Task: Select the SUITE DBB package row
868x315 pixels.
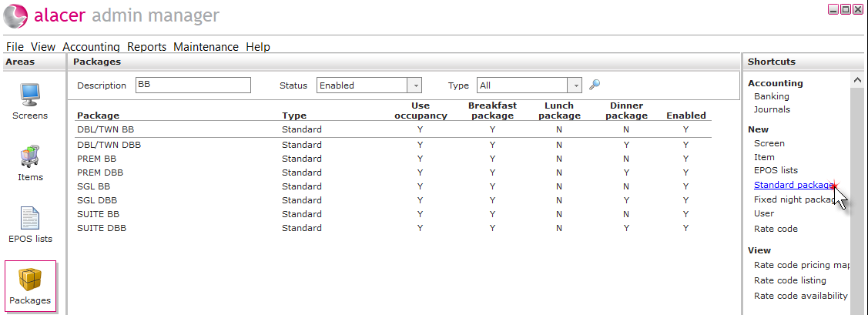Action: pyautogui.click(x=393, y=227)
